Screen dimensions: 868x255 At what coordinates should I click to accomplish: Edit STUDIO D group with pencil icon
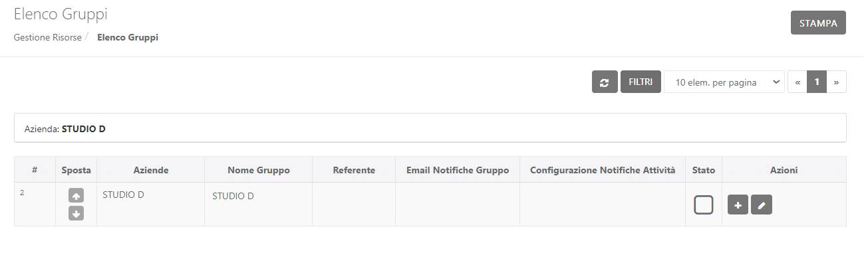762,205
